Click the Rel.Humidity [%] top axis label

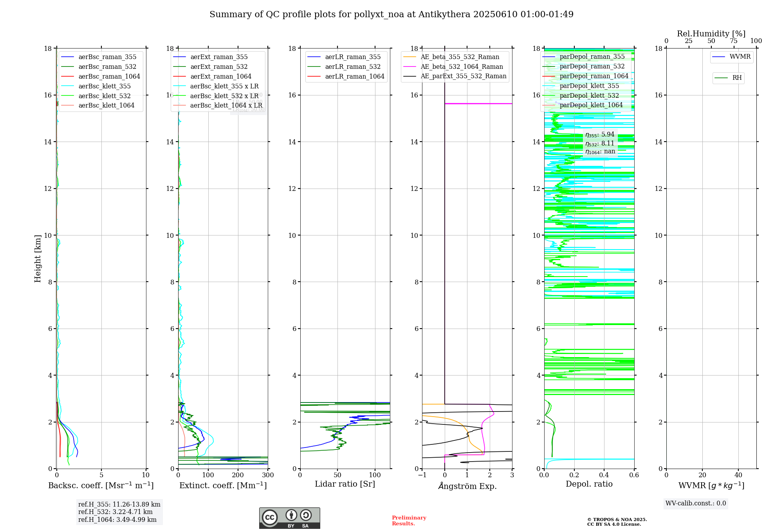tap(711, 34)
